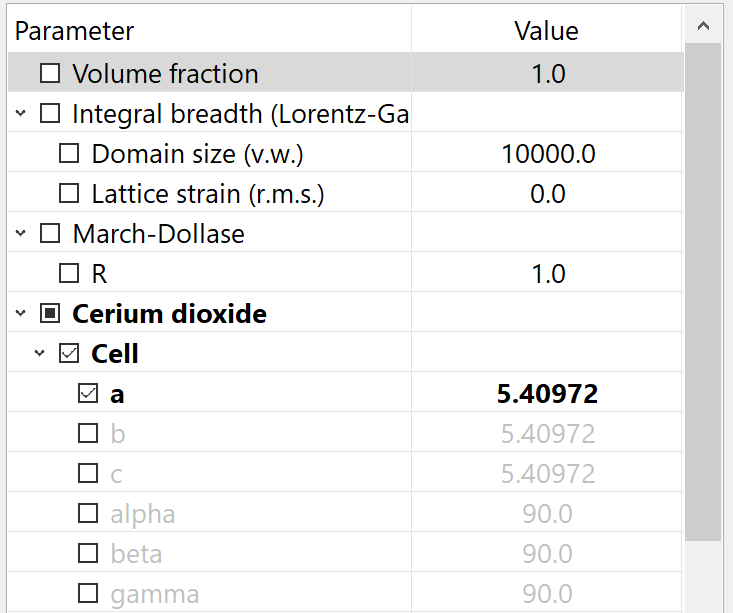Enable the Volume fraction checkbox

(50, 73)
